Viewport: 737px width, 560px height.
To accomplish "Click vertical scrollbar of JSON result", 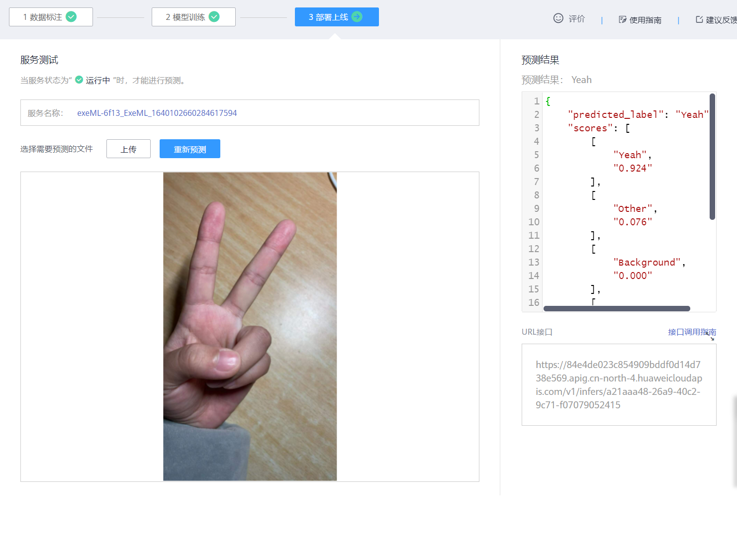I will [712, 157].
